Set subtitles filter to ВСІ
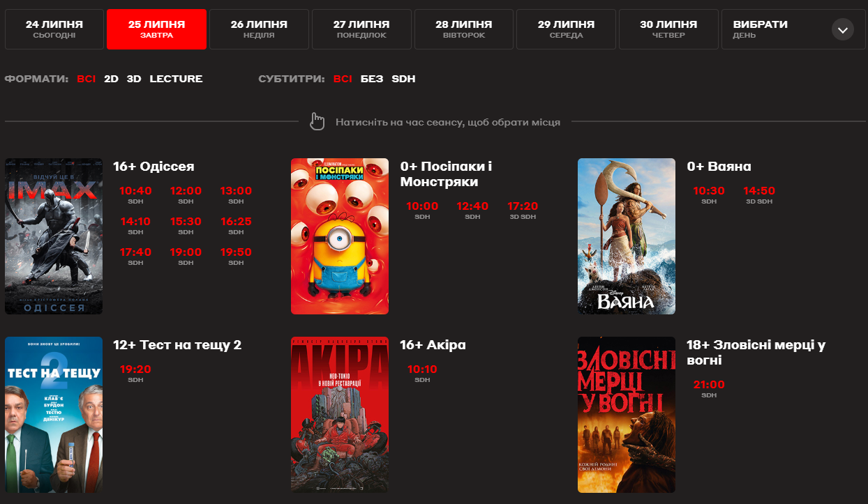 343,79
